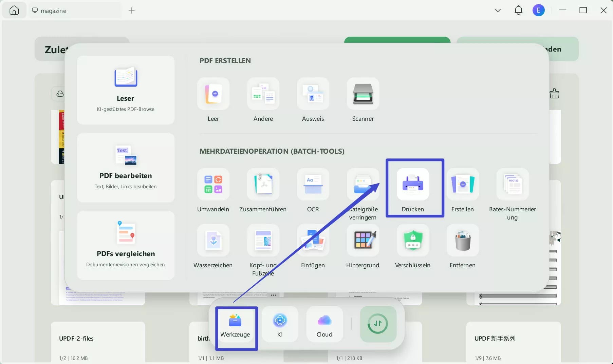Open the UPDF 新手系列 document card
Viewport: 613px width, 364px height.
(x=514, y=343)
